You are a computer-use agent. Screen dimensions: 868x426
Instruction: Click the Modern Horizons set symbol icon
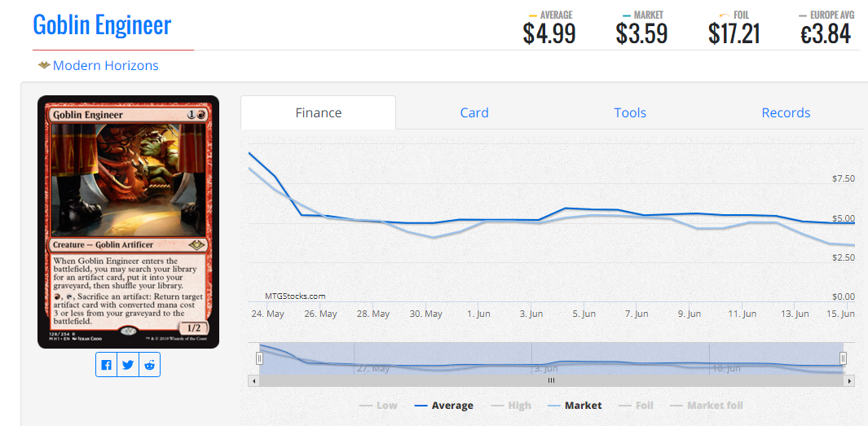click(44, 66)
